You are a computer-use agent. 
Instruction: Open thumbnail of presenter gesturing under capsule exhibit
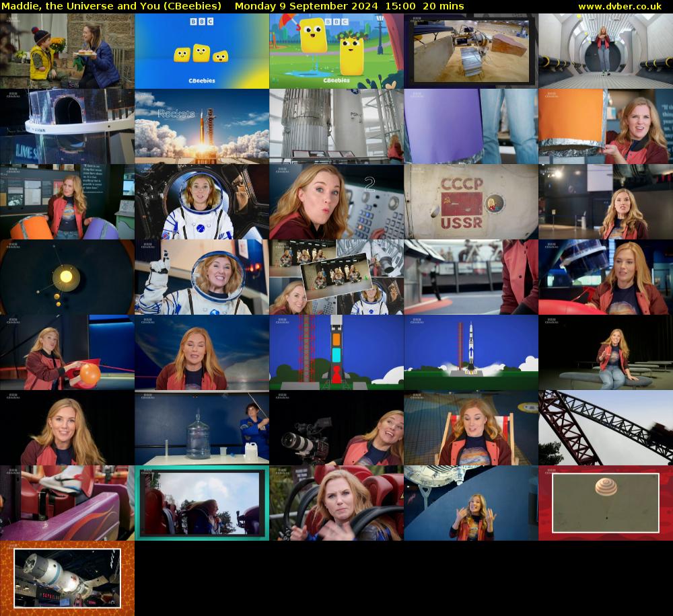point(471,503)
